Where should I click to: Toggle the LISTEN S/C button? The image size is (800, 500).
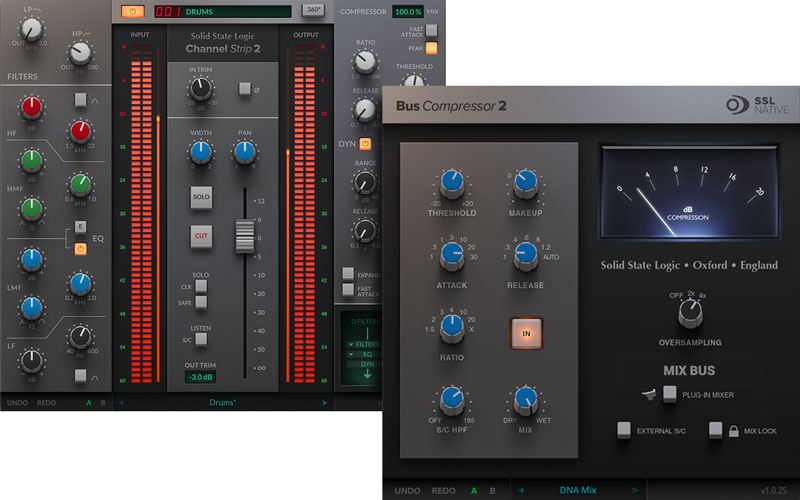click(x=201, y=339)
